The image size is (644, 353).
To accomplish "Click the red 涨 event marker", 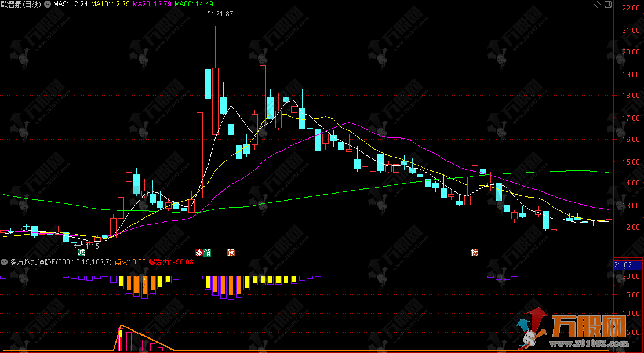I will tap(199, 253).
